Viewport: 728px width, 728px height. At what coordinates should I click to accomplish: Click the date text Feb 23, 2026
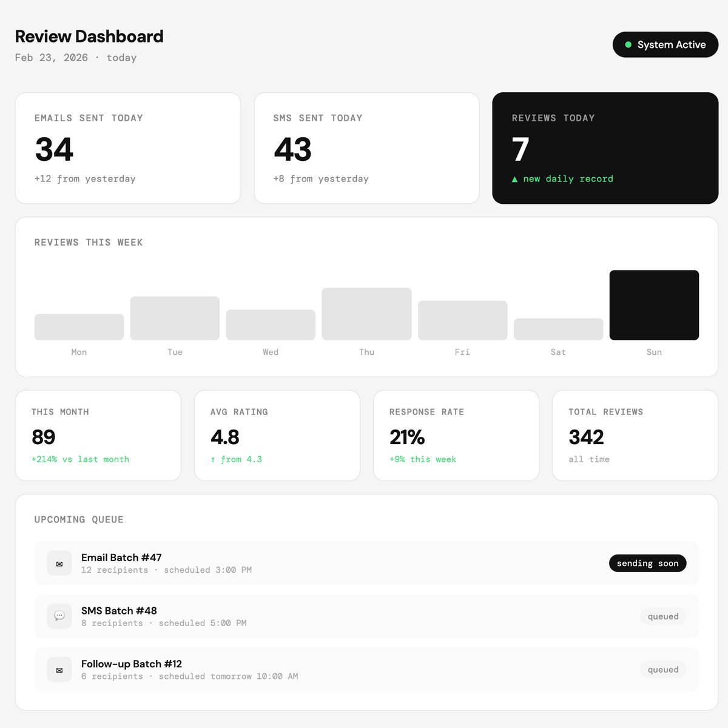[x=52, y=58]
